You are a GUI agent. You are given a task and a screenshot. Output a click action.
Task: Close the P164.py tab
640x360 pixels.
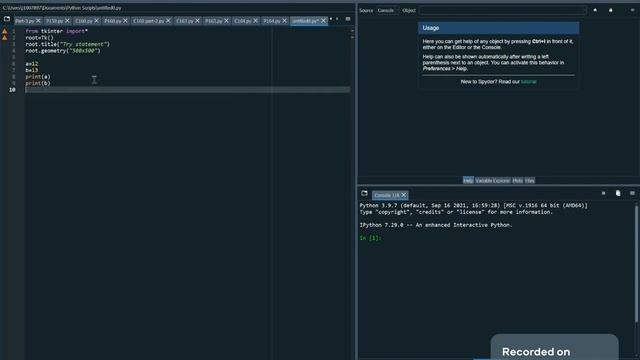coord(284,20)
